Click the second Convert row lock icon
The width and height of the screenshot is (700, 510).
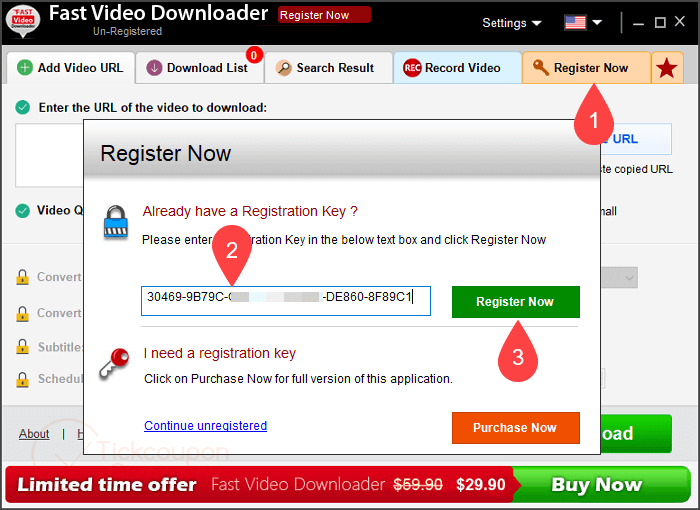click(22, 314)
